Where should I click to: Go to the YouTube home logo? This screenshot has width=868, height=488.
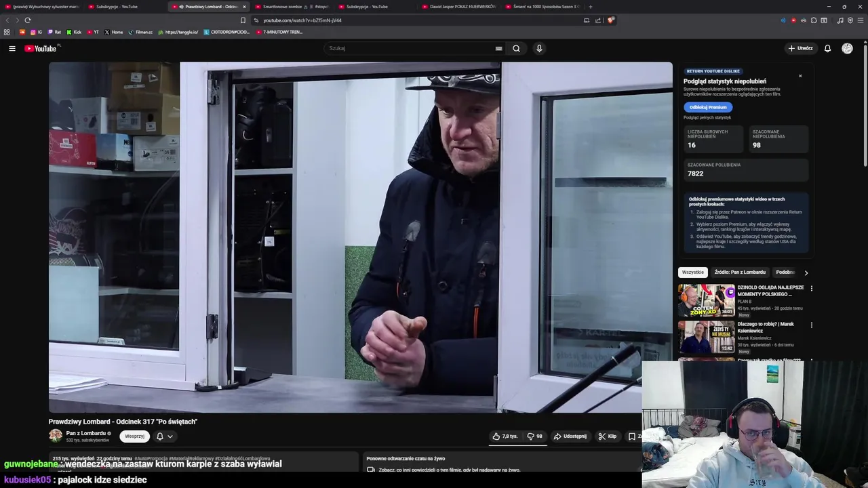coord(41,48)
